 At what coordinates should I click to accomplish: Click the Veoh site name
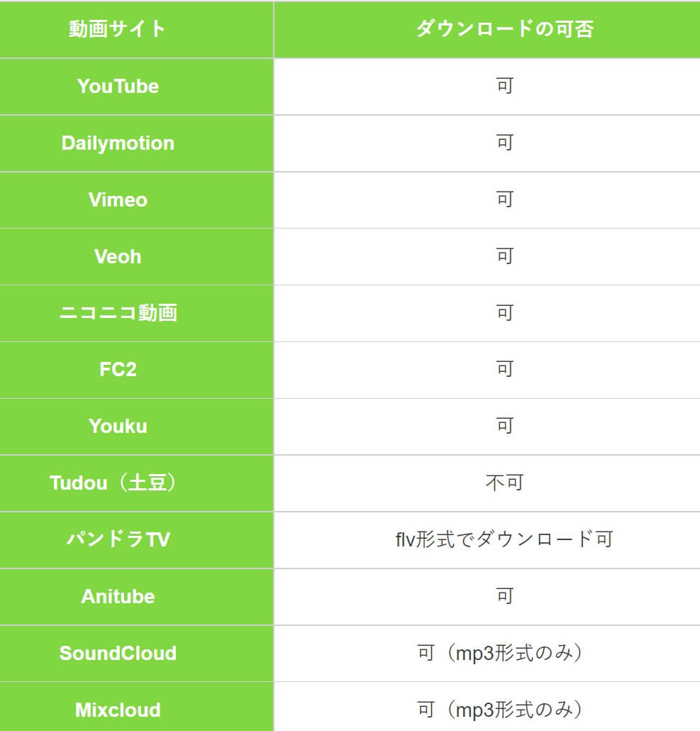118,257
